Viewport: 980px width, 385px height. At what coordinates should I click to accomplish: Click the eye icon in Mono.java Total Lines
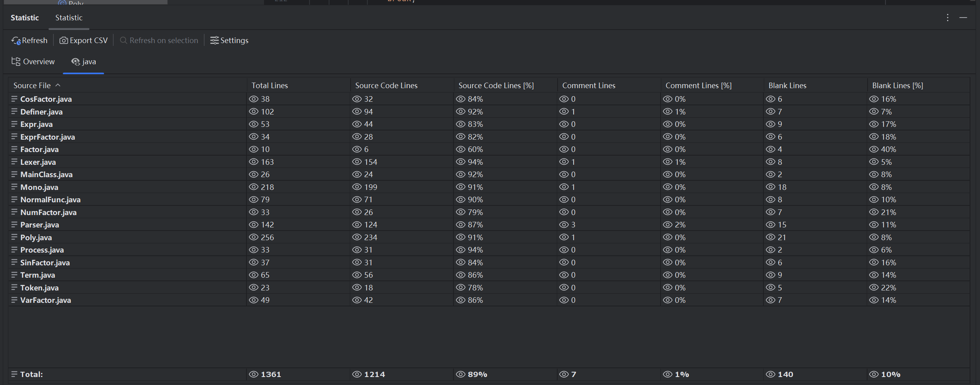[x=254, y=187]
